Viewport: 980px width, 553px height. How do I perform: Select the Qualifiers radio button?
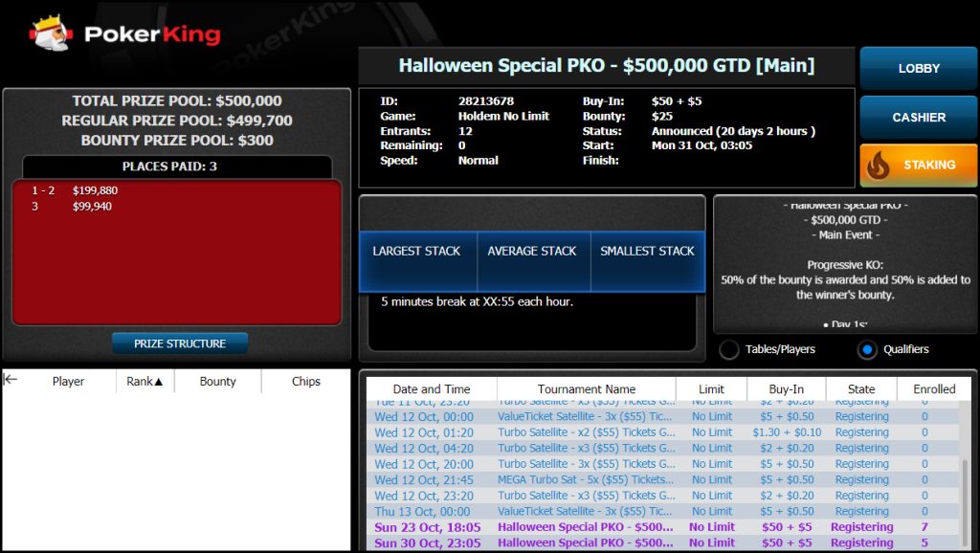(x=867, y=349)
